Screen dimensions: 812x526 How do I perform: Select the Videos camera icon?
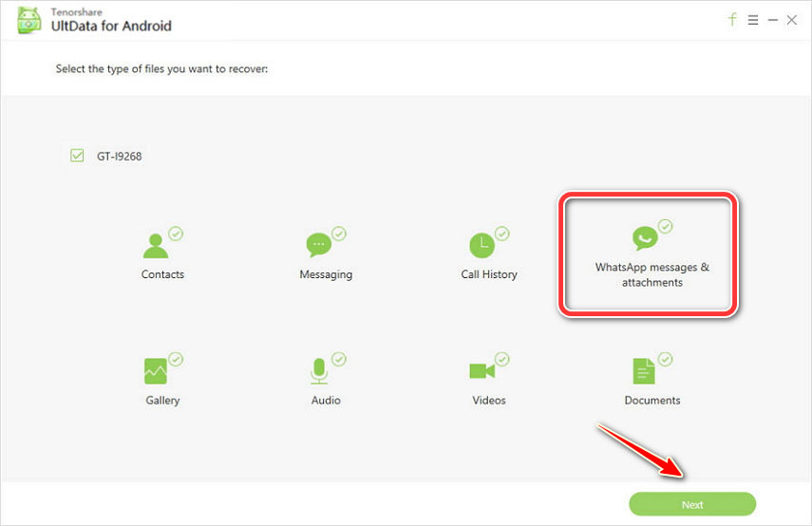click(482, 370)
